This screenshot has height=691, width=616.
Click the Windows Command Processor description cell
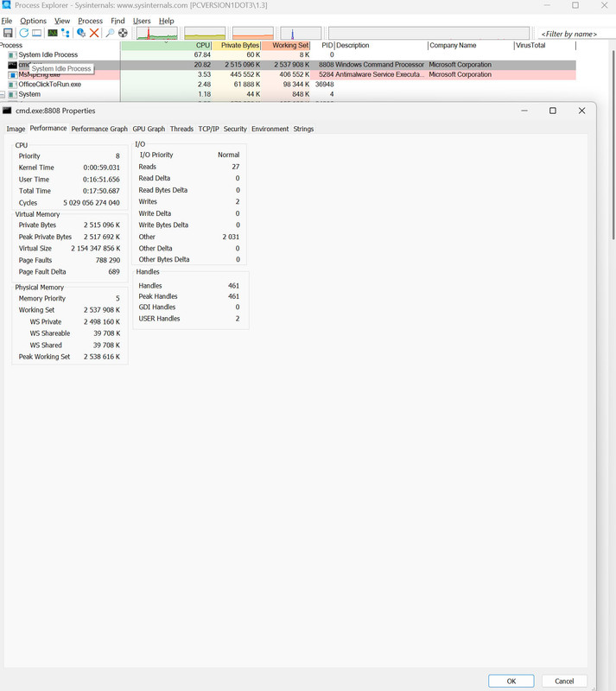pos(379,65)
